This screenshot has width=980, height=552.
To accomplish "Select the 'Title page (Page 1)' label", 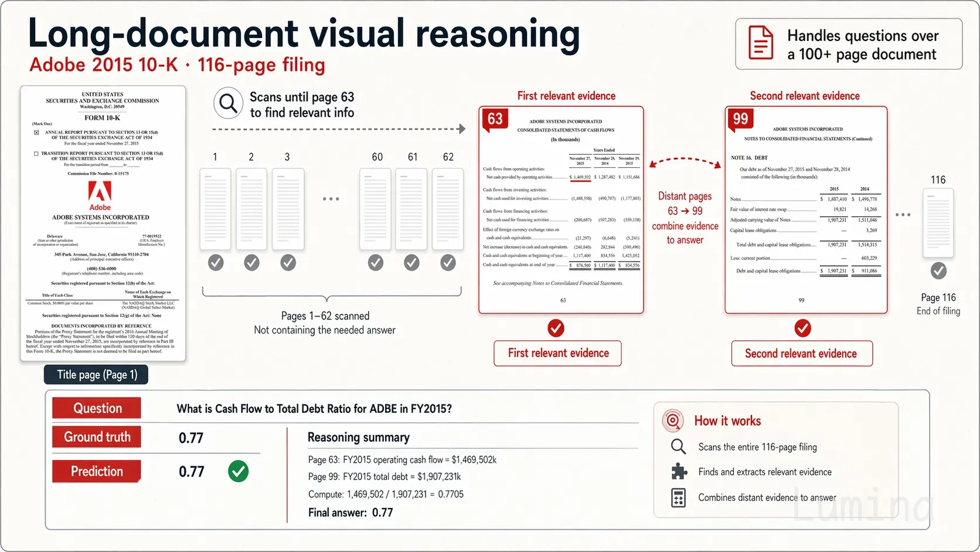I will [x=96, y=375].
